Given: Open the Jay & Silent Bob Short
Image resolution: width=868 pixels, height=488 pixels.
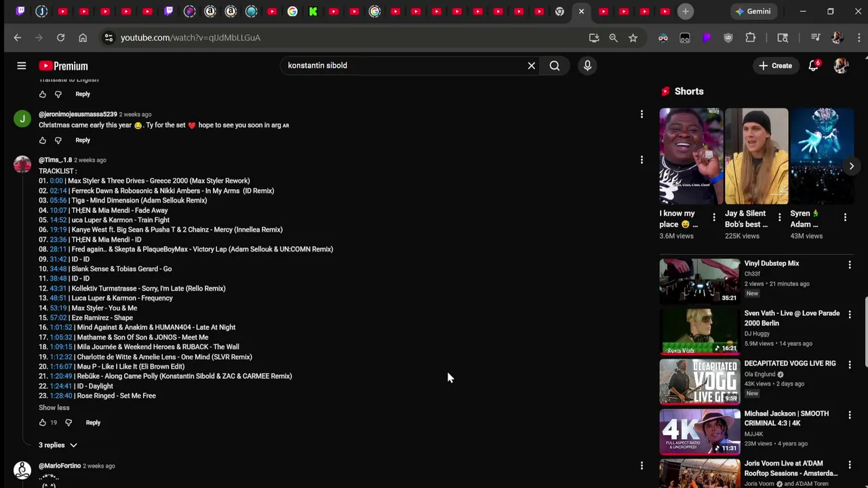Looking at the screenshot, I should point(756,156).
